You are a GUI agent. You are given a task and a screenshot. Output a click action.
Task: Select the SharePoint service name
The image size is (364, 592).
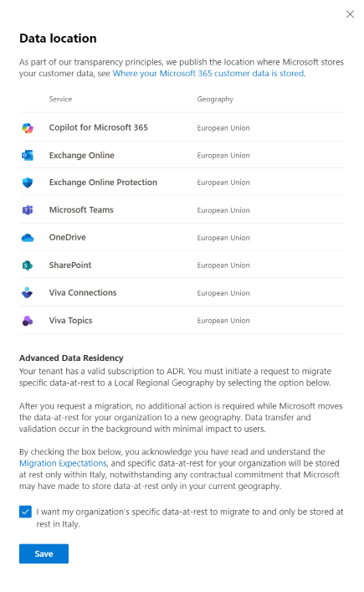click(70, 265)
